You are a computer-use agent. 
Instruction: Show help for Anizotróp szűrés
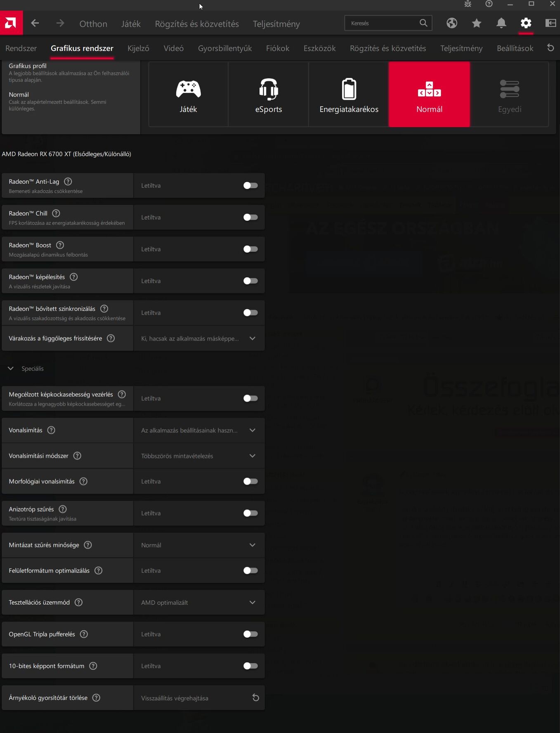click(x=63, y=509)
